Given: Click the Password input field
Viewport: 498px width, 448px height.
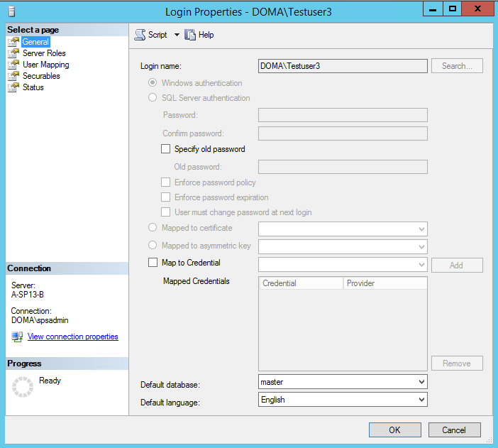Looking at the screenshot, I should coord(343,115).
